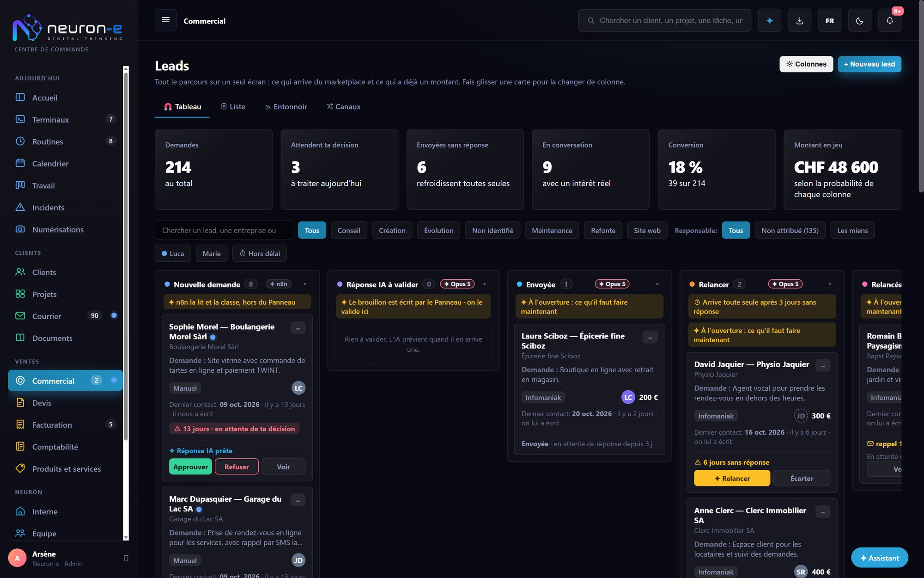
Task: Toggle the Hors délai filter
Action: pyautogui.click(x=259, y=253)
